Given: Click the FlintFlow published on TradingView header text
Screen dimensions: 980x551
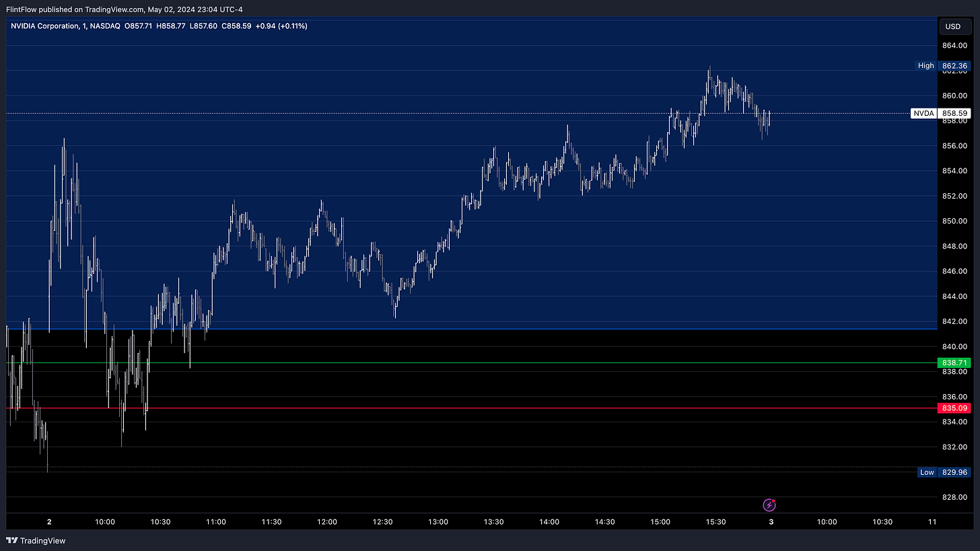Looking at the screenshot, I should point(125,9).
